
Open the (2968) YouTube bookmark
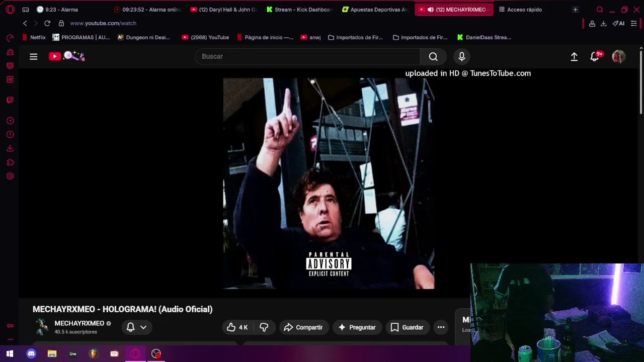[x=205, y=37]
